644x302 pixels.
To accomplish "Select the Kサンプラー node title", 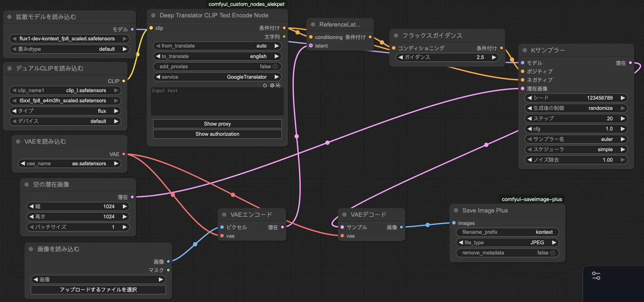I will pyautogui.click(x=548, y=50).
